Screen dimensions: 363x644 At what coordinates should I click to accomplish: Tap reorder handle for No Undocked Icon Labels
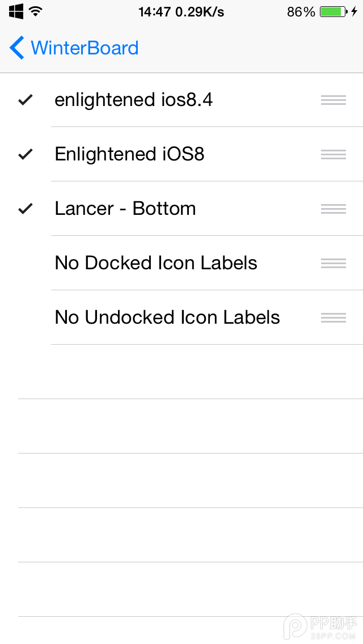334,317
